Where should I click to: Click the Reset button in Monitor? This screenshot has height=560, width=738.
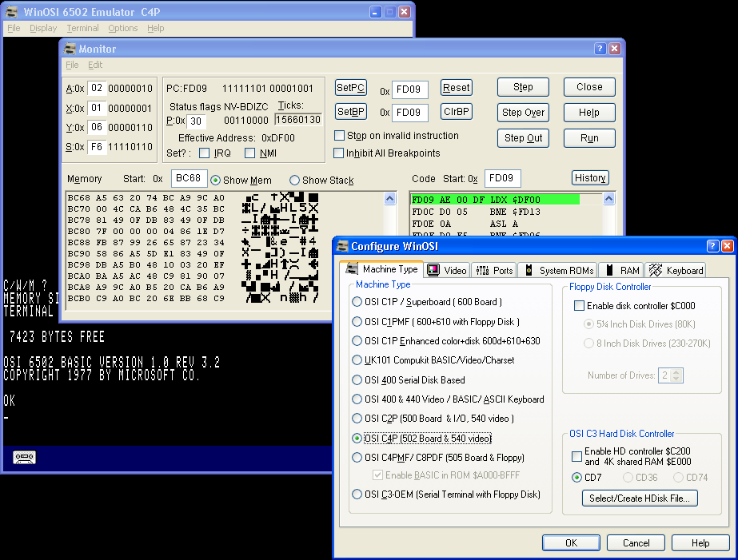tap(456, 87)
